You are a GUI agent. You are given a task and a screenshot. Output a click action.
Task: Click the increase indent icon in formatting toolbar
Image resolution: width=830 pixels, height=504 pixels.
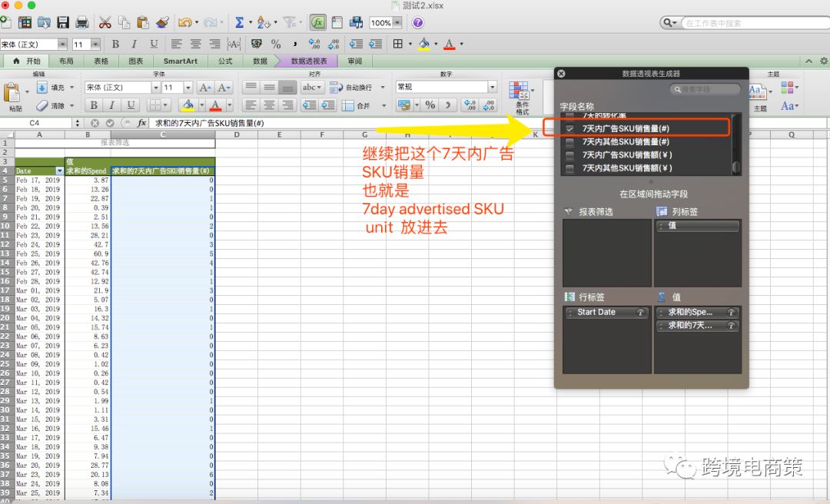pyautogui.click(x=375, y=44)
